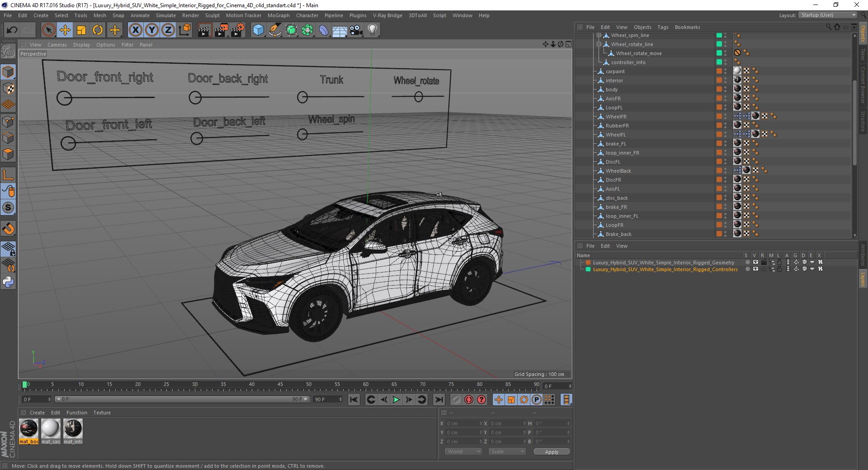
Task: Open the V-Ray Bridge menu
Action: point(387,15)
